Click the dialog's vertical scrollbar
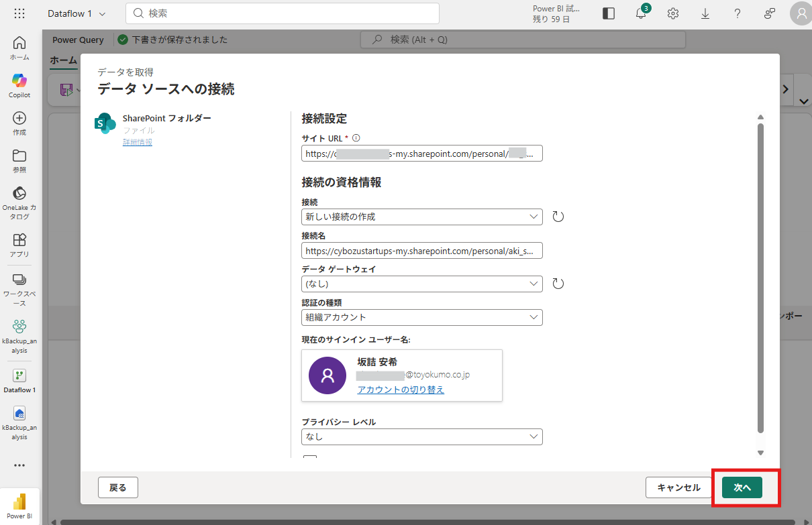This screenshot has width=812, height=525. click(x=760, y=268)
